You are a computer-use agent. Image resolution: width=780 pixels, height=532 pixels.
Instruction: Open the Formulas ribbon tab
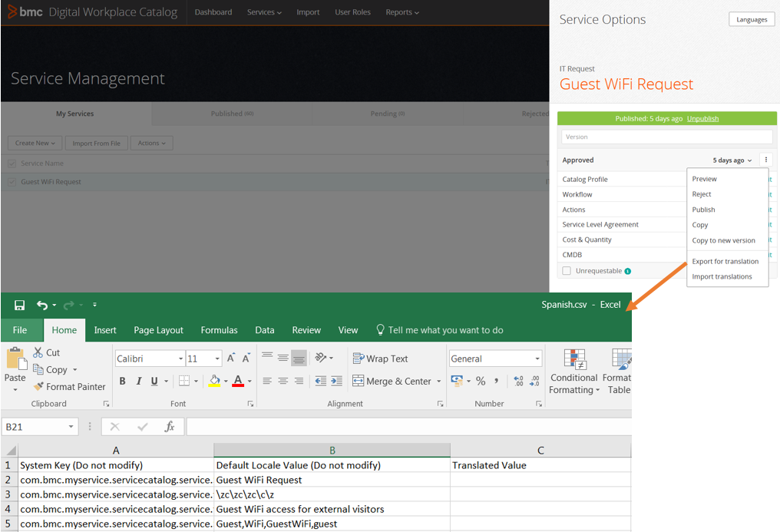point(219,330)
